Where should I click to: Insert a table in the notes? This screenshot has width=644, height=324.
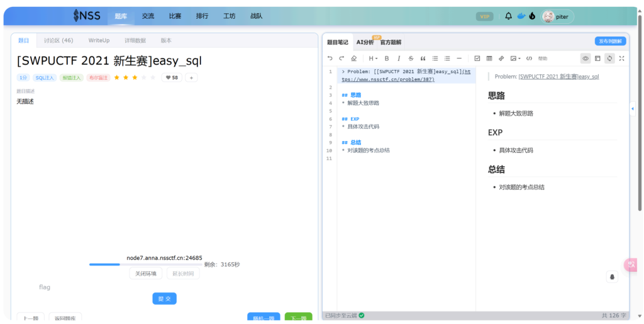point(489,59)
